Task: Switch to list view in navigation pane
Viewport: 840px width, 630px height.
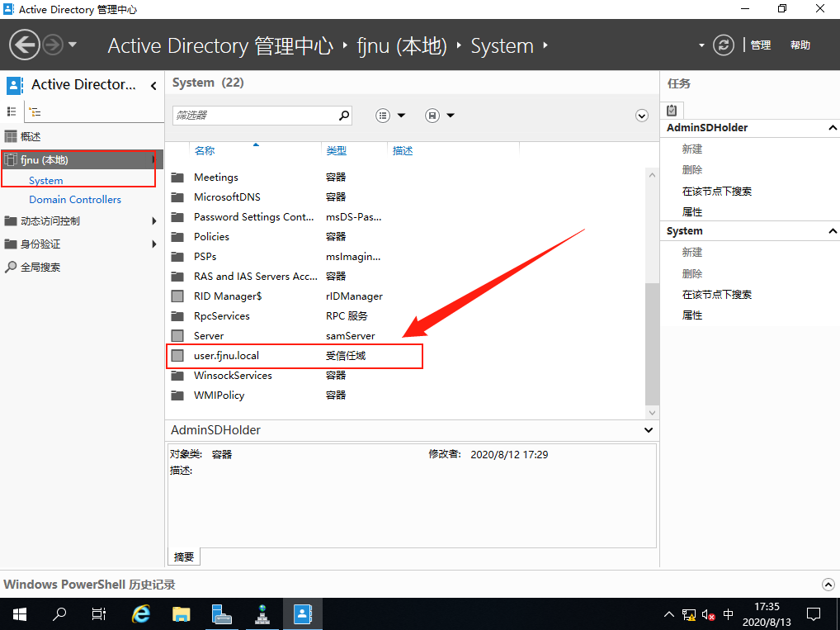Action: 12,111
